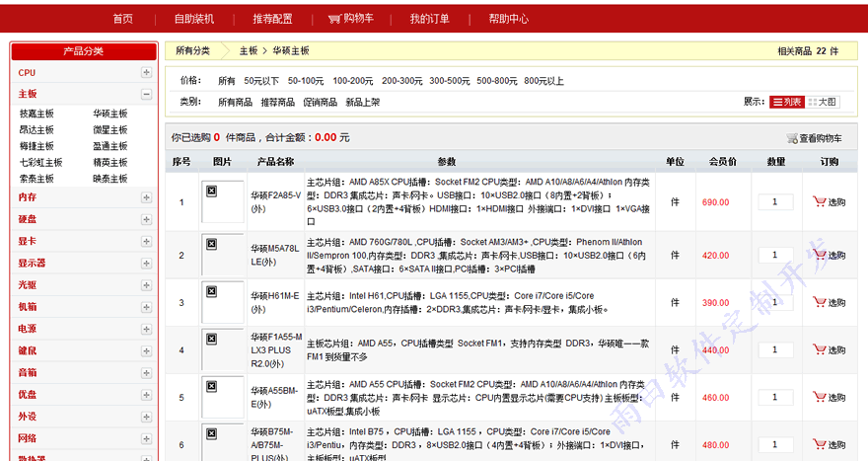
Task: Expand the 优盘 category plus icon
Action: tap(146, 395)
